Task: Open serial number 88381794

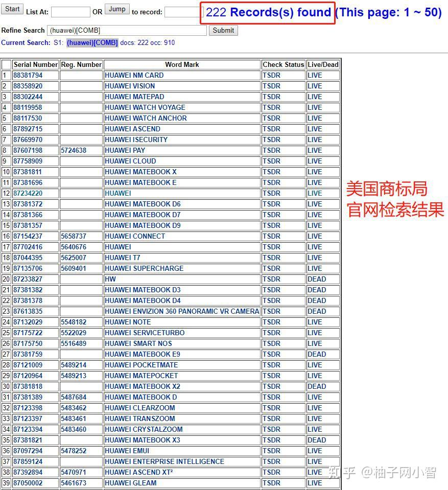Action: pos(28,75)
